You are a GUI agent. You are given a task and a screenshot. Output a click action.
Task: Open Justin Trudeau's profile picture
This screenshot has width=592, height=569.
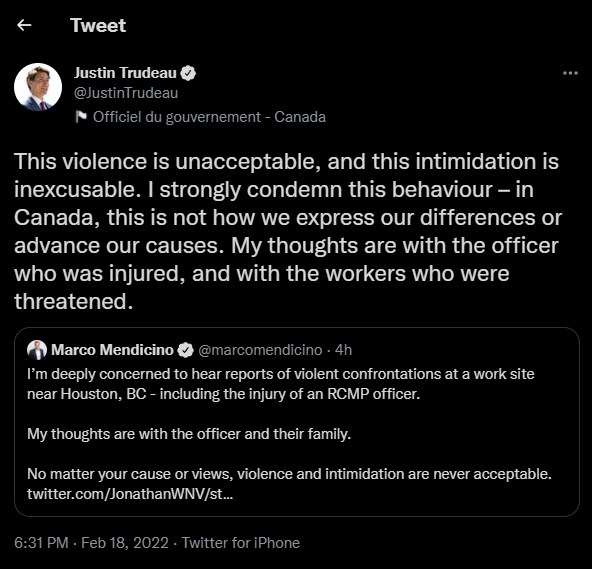tap(38, 87)
